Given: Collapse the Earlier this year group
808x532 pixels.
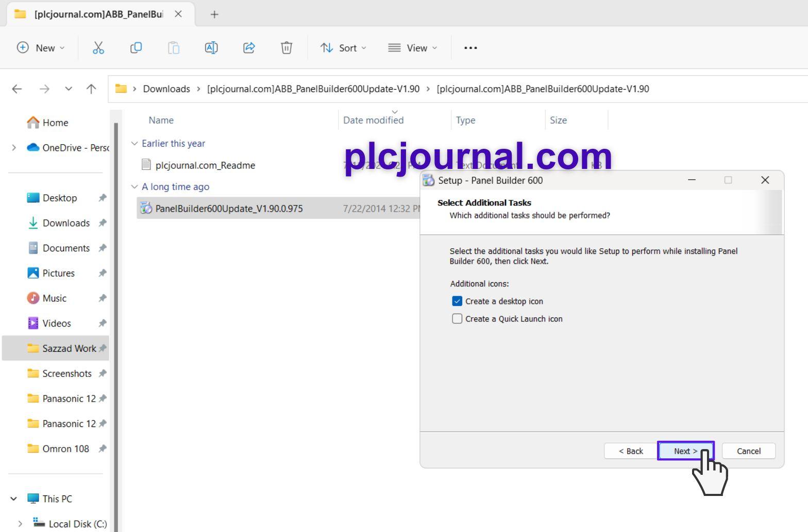Looking at the screenshot, I should click(134, 143).
